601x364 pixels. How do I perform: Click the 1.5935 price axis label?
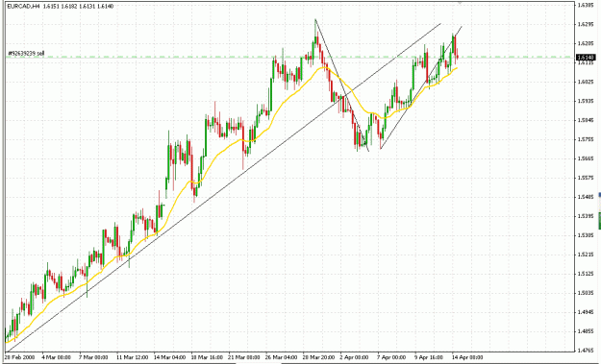click(586, 101)
